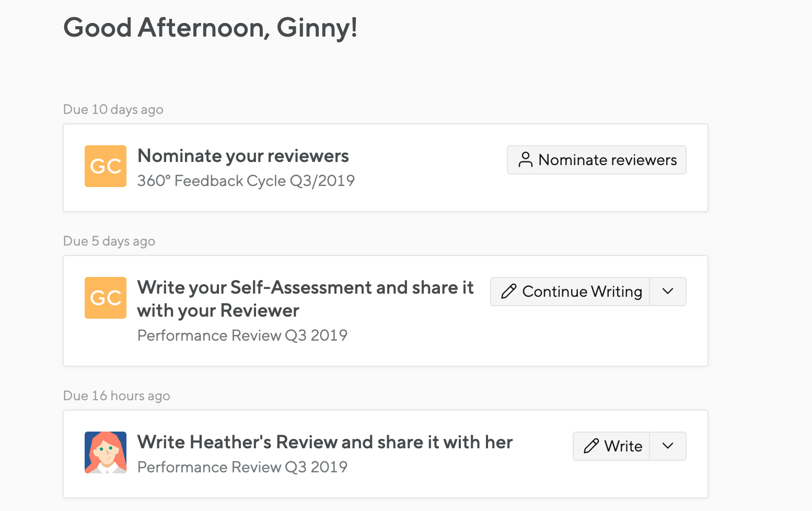Viewport: 812px width, 511px height.
Task: Open the dropdown arrow beside Write
Action: (x=668, y=446)
